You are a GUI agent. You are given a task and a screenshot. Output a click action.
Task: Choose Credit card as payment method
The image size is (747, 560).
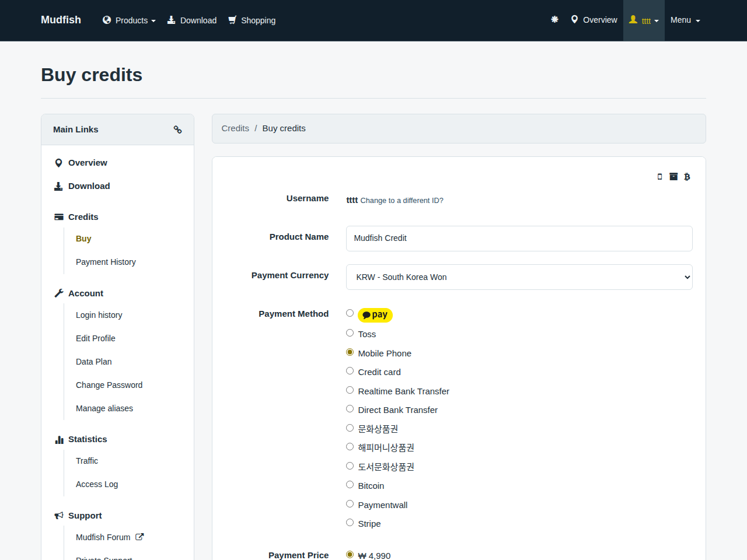point(350,371)
